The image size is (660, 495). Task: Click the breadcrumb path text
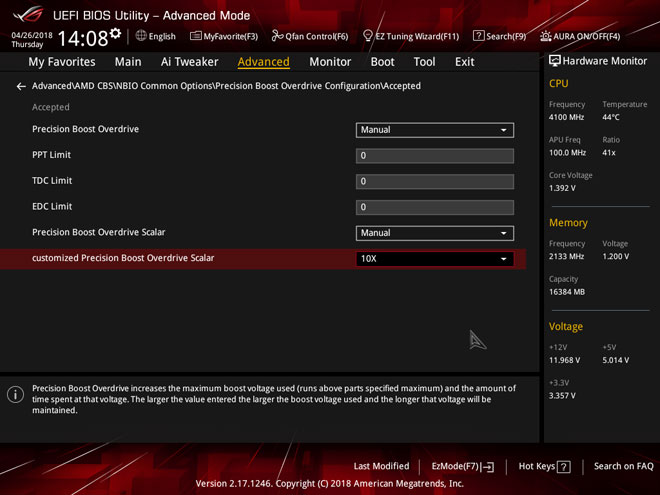pos(226,86)
